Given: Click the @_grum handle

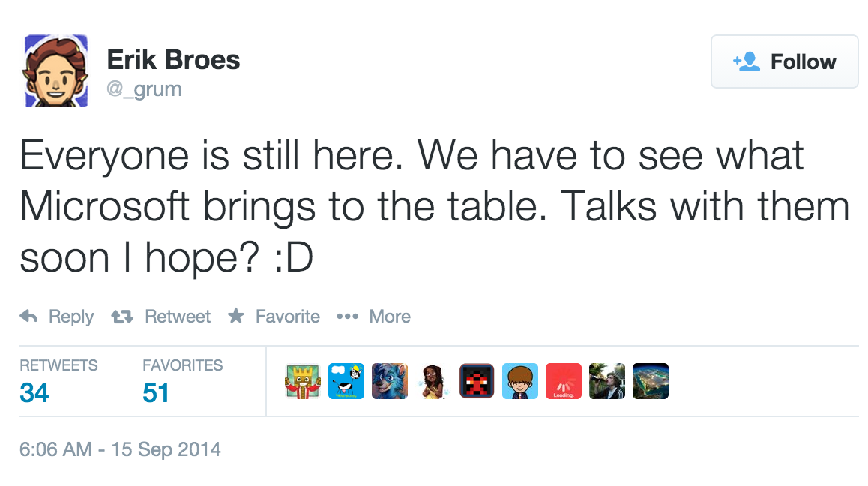Looking at the screenshot, I should 144,89.
